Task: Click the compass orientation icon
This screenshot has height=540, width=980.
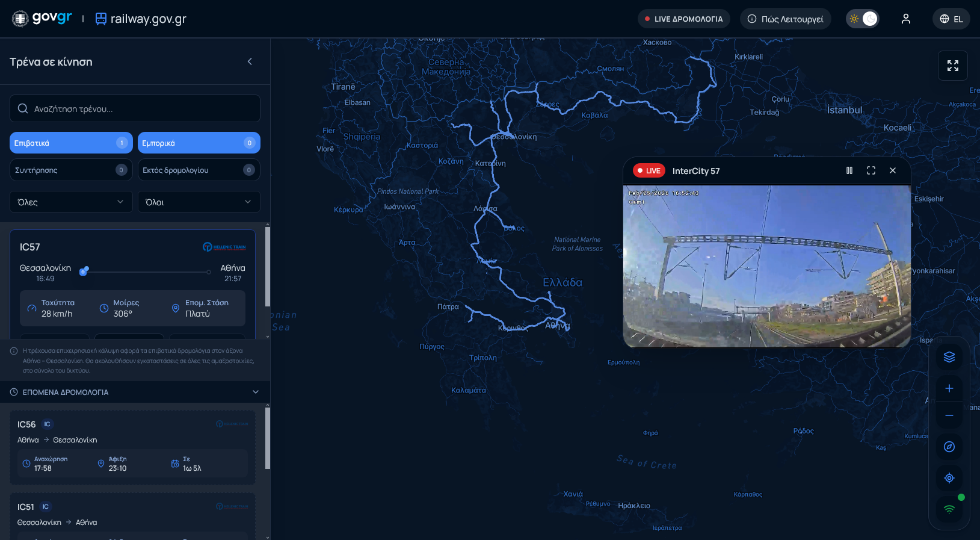Action: 949,447
